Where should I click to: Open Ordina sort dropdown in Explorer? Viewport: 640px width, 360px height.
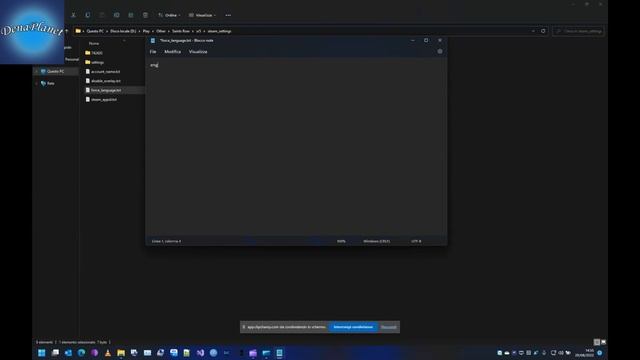coord(169,15)
